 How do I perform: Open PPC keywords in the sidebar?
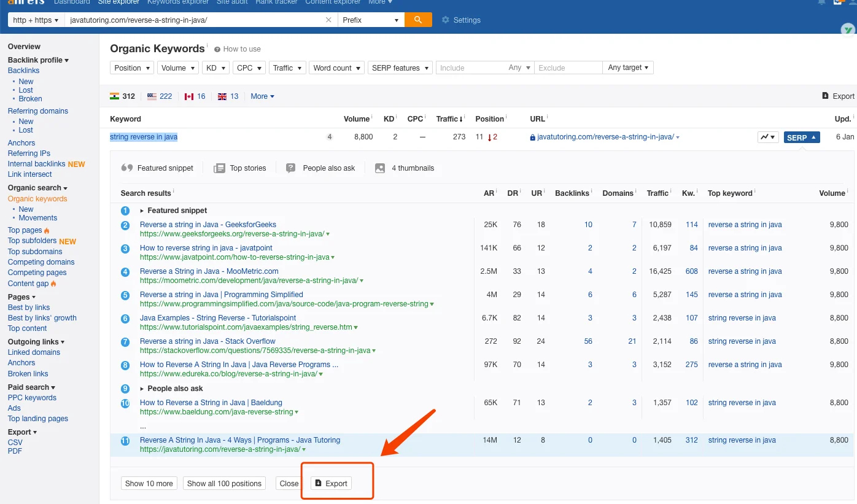32,398
